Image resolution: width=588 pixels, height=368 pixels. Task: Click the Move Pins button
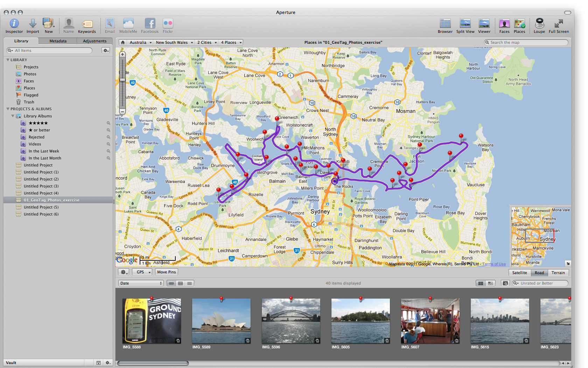coord(167,272)
